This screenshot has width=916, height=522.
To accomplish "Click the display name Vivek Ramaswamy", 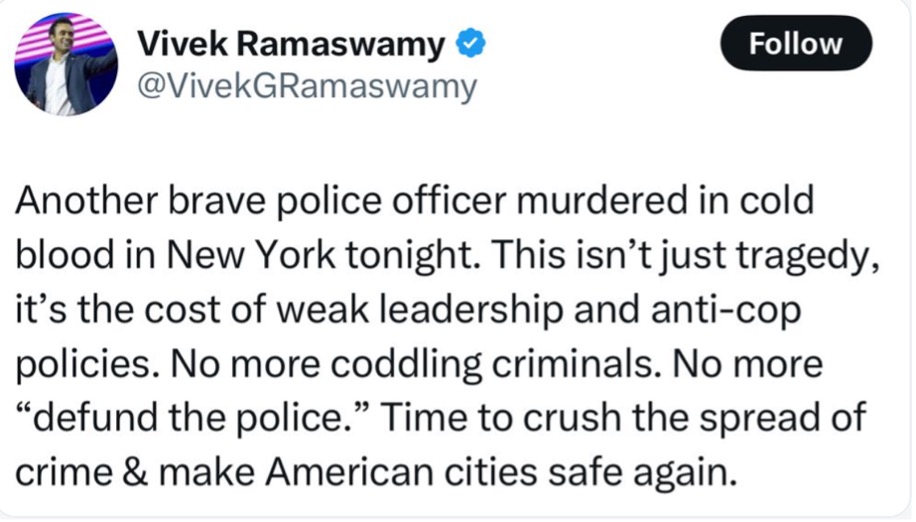I will (x=291, y=43).
